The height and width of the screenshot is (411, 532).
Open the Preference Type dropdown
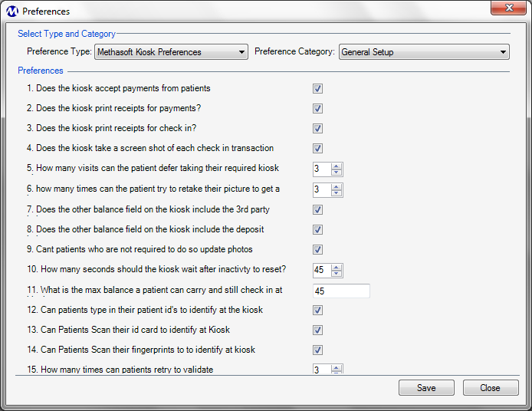171,52
